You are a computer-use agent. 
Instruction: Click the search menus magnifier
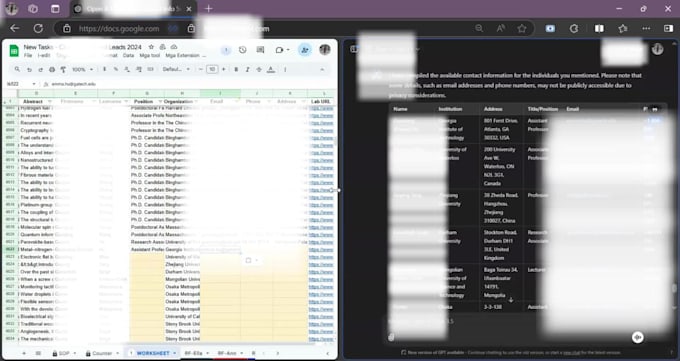pyautogui.click(x=17, y=69)
